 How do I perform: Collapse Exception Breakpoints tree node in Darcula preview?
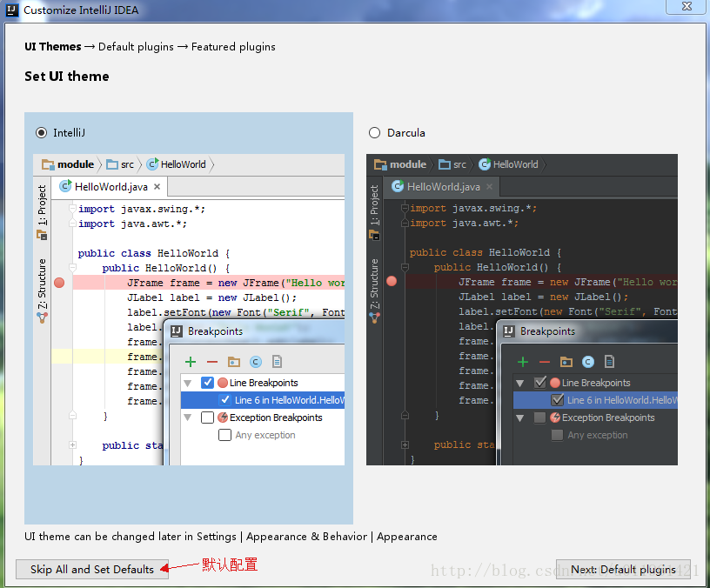coord(519,418)
